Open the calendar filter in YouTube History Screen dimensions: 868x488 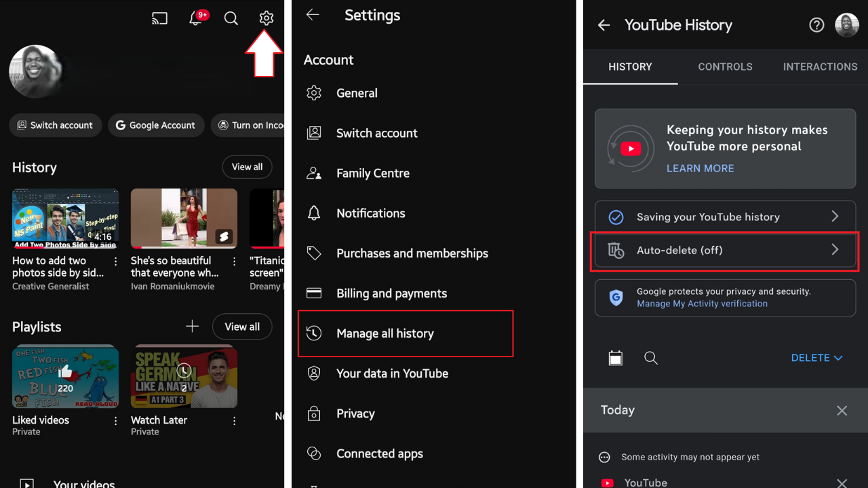[x=616, y=358]
